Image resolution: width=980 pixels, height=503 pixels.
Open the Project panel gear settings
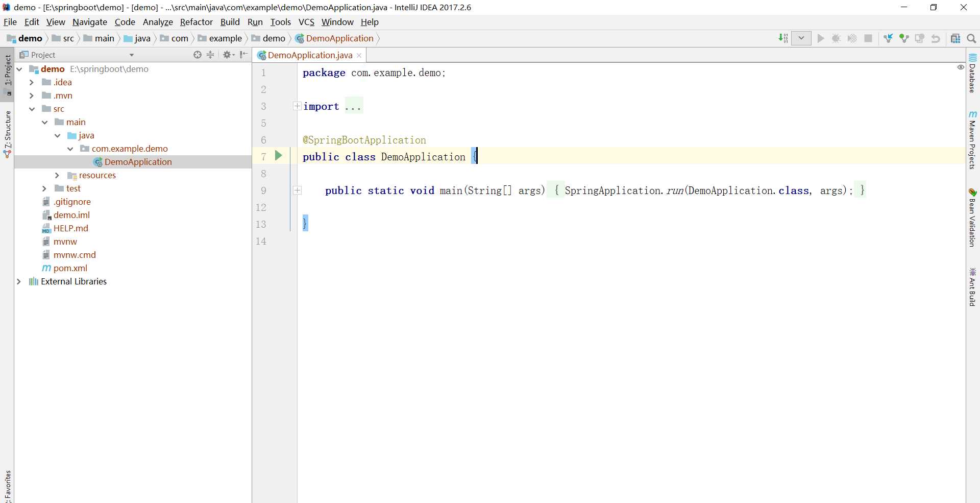point(228,55)
